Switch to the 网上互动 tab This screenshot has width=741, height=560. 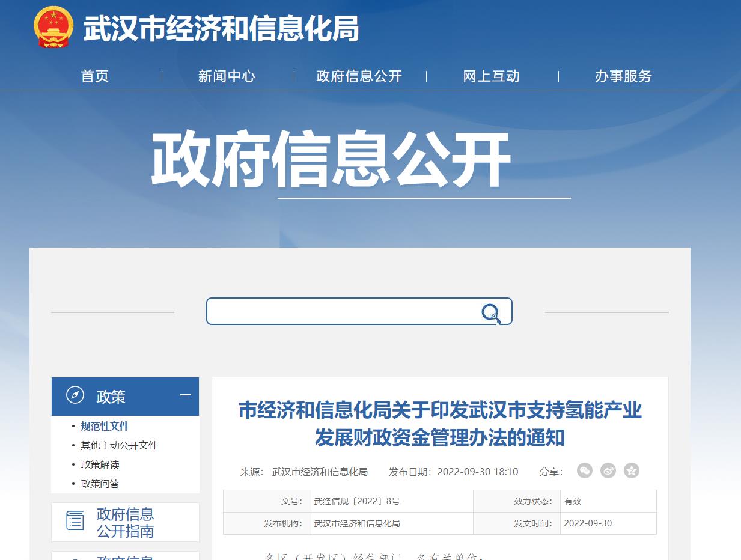[491, 76]
